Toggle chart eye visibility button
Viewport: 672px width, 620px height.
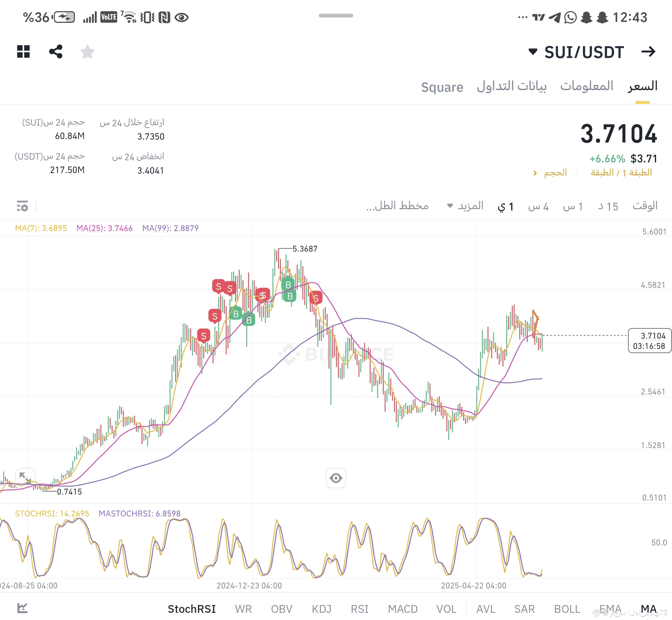(336, 478)
